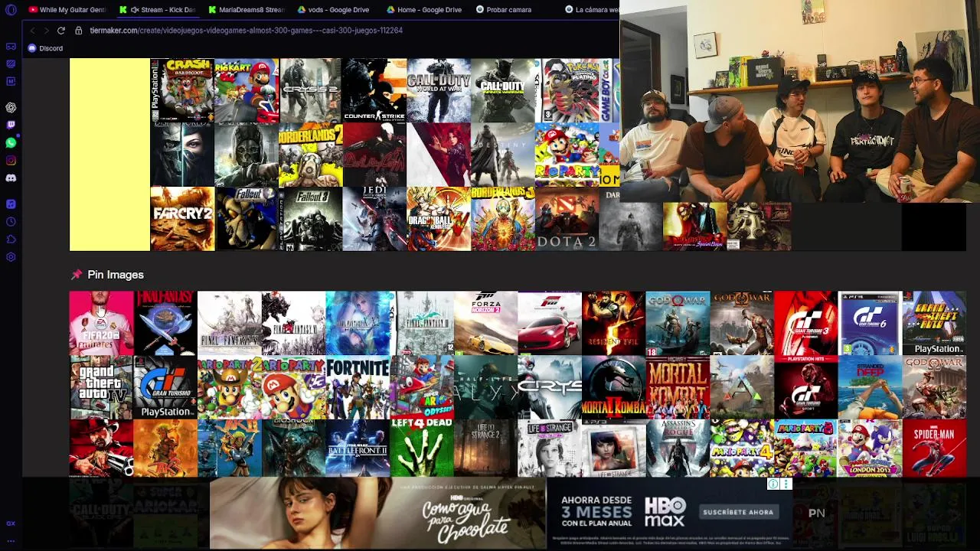Select the Crash Bandicoot cover in the tier row
980x551 pixels.
182,90
